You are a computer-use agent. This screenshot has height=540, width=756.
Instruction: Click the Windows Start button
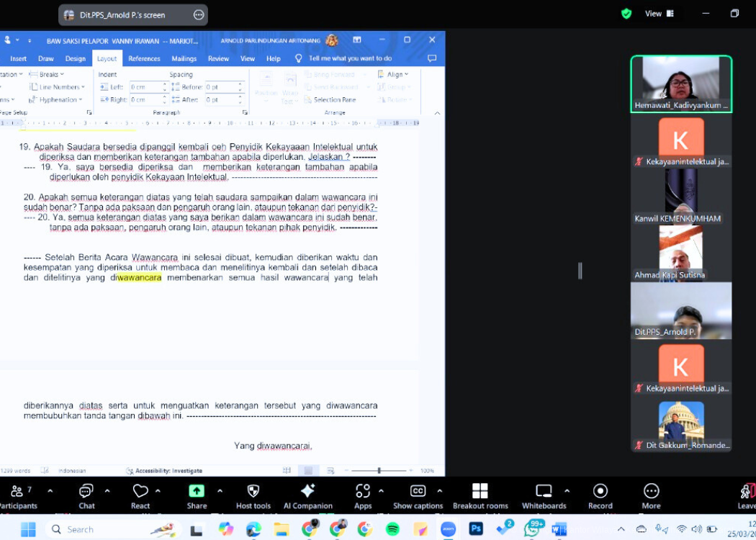click(28, 529)
